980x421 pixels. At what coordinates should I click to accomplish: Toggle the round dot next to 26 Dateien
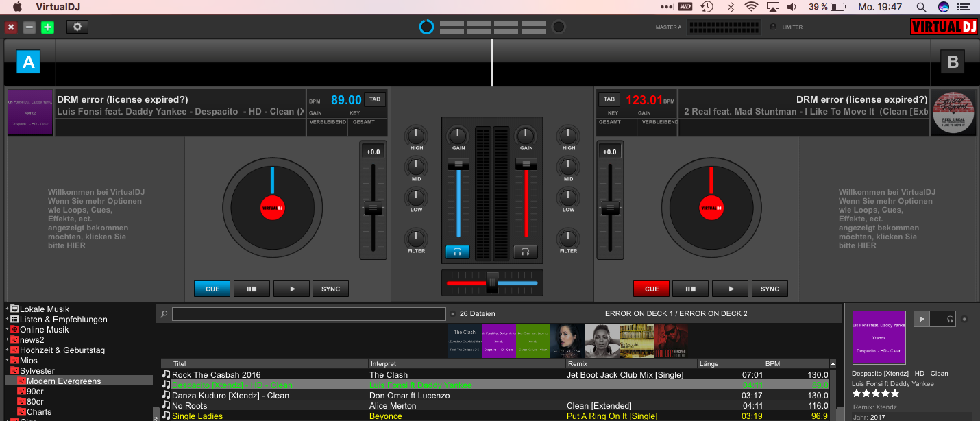tap(452, 314)
